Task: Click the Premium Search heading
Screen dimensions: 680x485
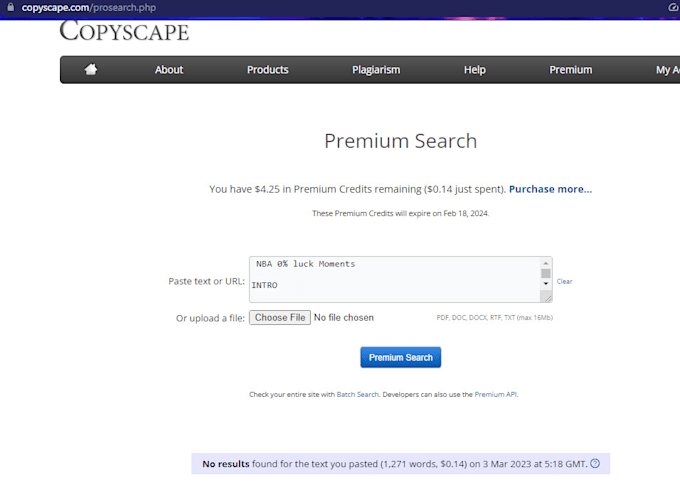Action: coord(401,141)
